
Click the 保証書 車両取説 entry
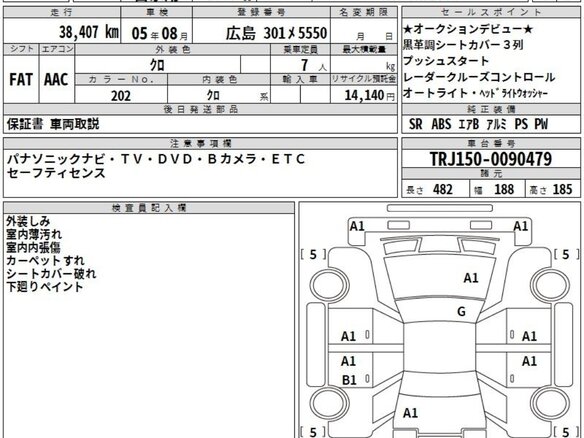pyautogui.click(x=53, y=124)
